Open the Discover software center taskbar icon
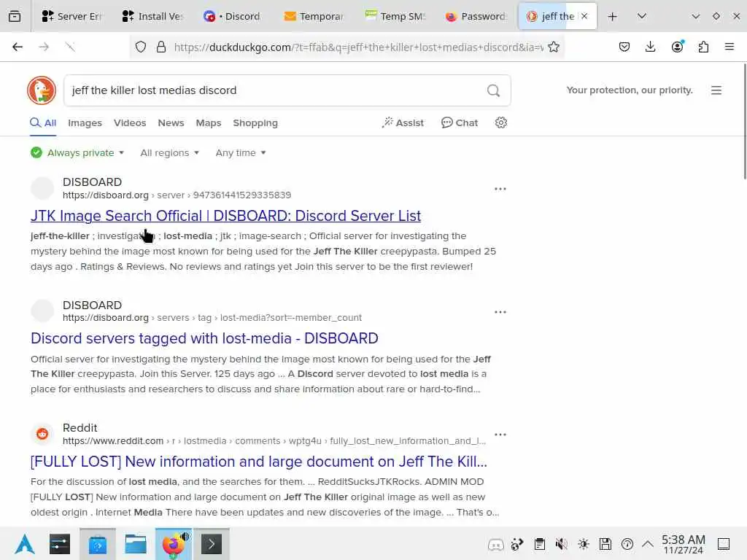Screen dimensions: 747x560 click(98, 544)
